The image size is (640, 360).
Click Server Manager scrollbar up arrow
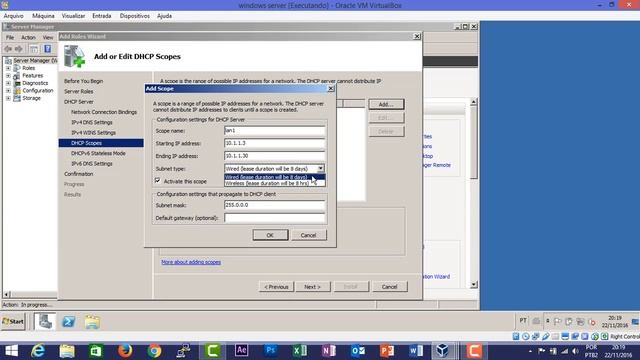tap(473, 102)
